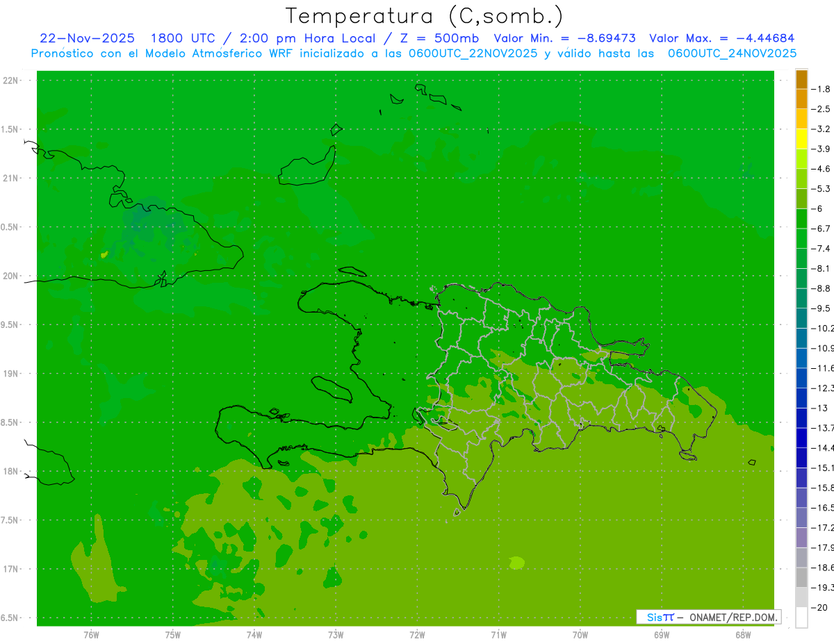Click the "71W" longitude label
834x644 pixels.
click(x=498, y=635)
